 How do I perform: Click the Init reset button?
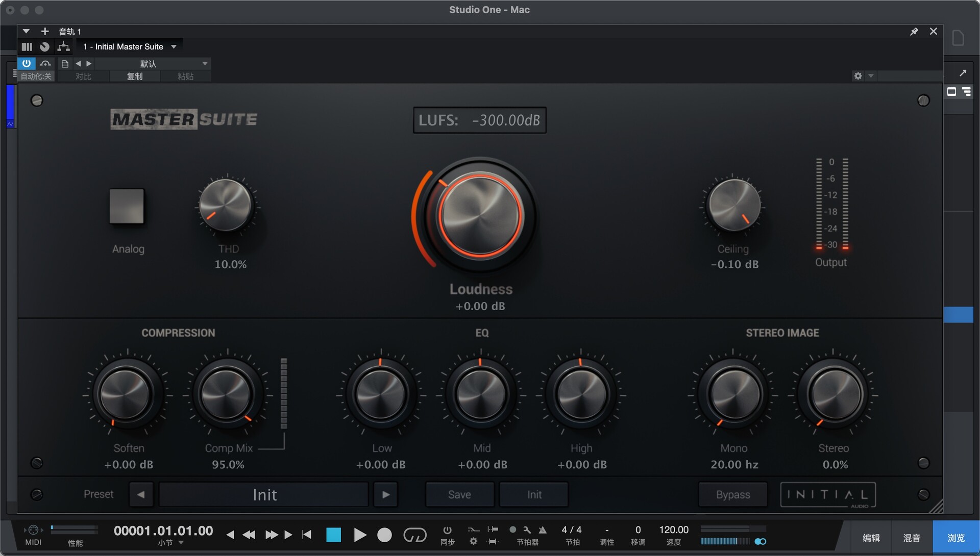point(534,495)
